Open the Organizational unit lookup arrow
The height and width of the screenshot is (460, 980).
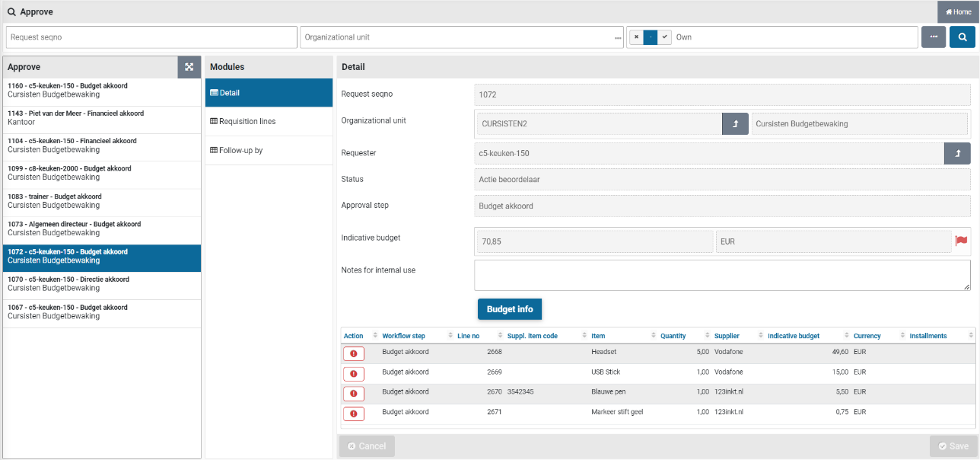pyautogui.click(x=735, y=123)
